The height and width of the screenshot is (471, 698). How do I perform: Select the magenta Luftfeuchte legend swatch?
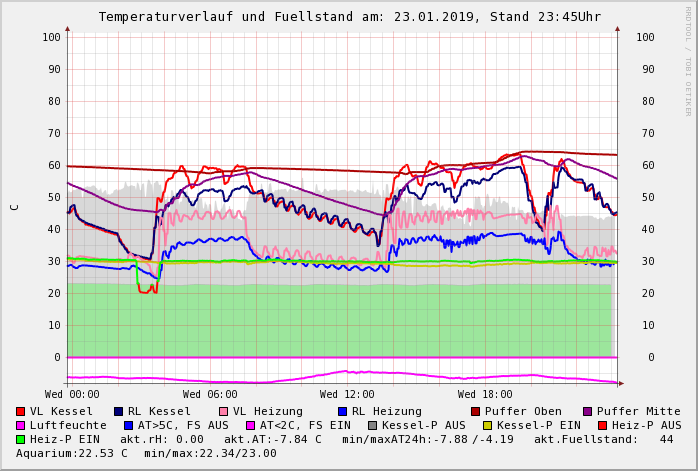point(21,426)
